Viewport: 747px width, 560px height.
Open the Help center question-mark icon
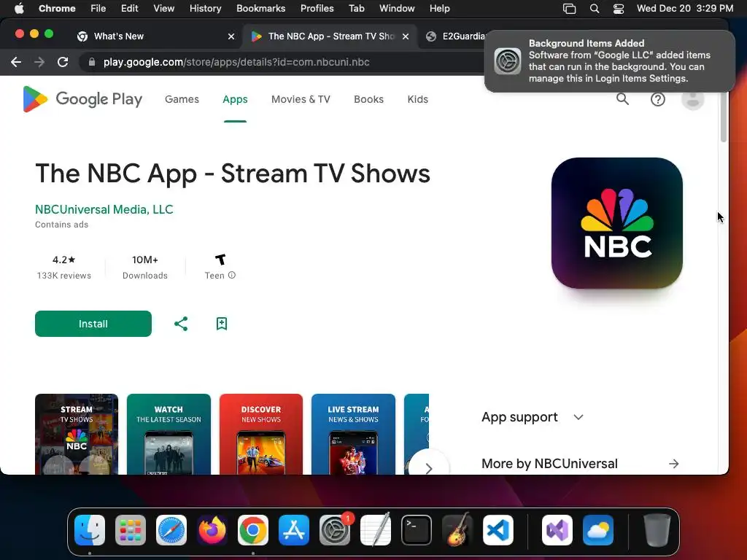657,99
